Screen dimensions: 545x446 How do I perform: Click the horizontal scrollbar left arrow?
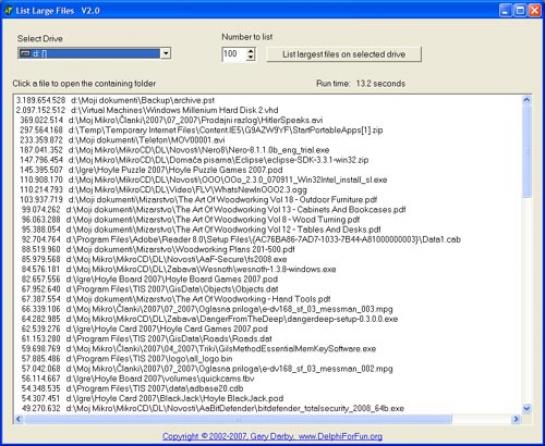tap(19, 419)
